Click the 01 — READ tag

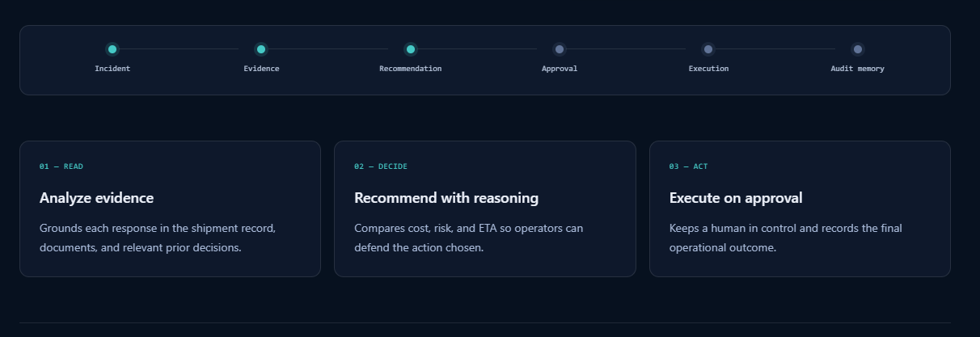coord(61,166)
